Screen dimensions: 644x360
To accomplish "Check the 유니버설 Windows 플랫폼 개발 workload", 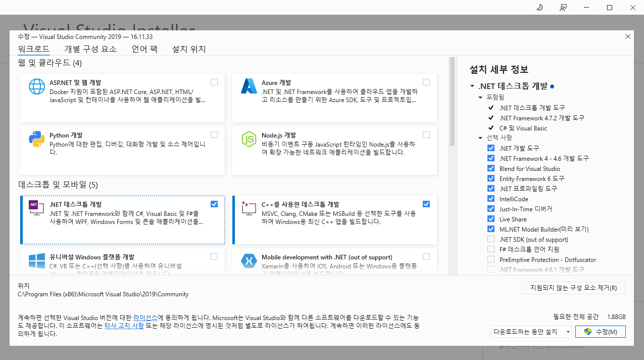I will coord(214,256).
